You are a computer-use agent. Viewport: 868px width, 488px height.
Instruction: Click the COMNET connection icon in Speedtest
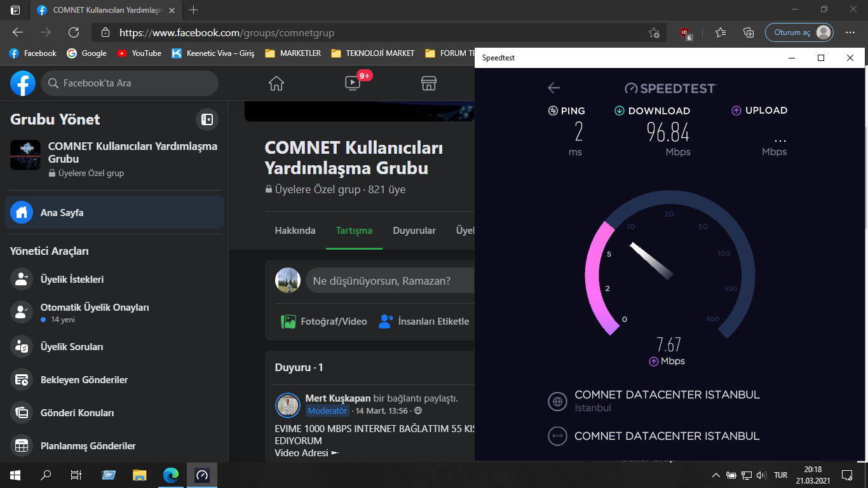[557, 436]
